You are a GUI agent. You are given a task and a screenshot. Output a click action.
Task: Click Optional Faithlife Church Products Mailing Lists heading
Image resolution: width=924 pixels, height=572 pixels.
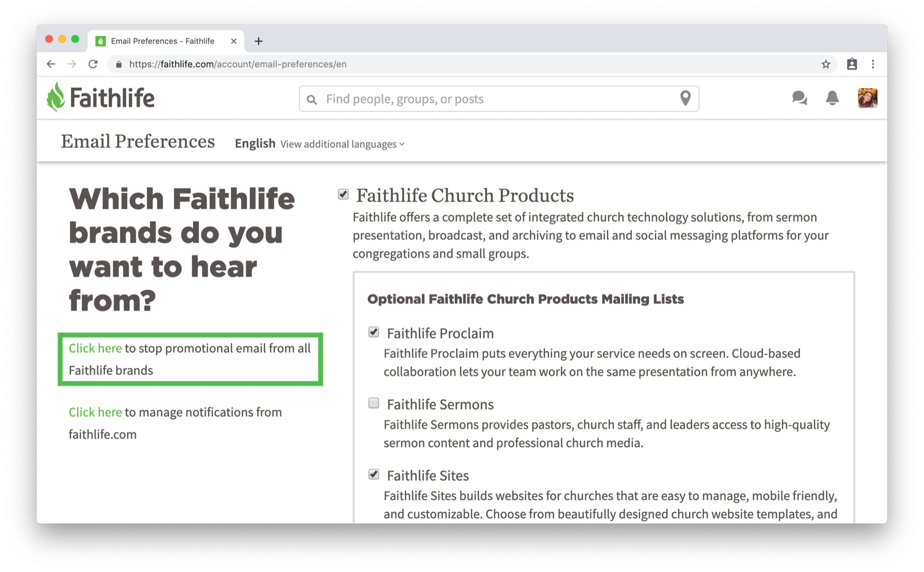click(526, 299)
